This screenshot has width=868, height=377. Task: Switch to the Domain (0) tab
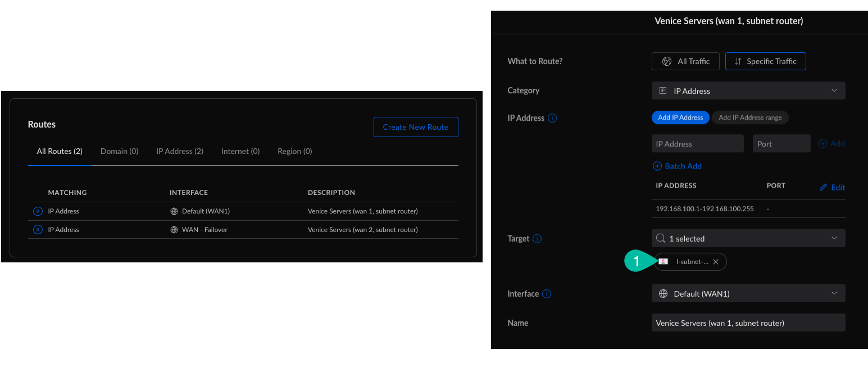click(x=119, y=151)
